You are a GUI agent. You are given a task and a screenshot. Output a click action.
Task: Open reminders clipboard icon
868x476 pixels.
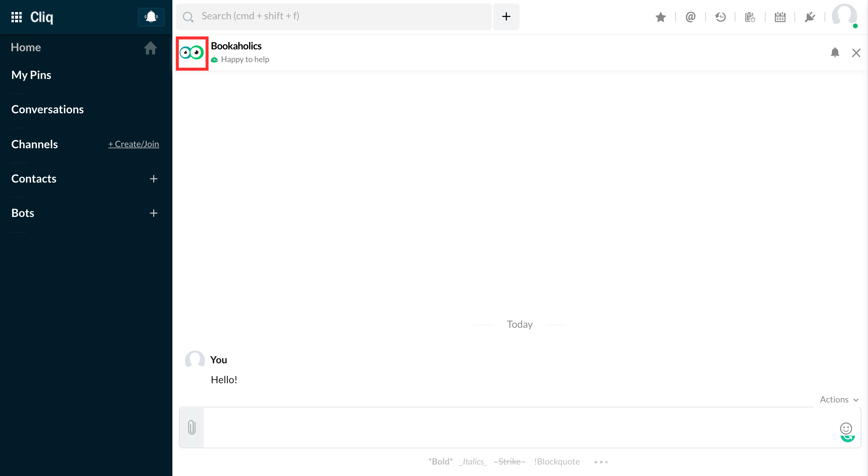point(750,17)
